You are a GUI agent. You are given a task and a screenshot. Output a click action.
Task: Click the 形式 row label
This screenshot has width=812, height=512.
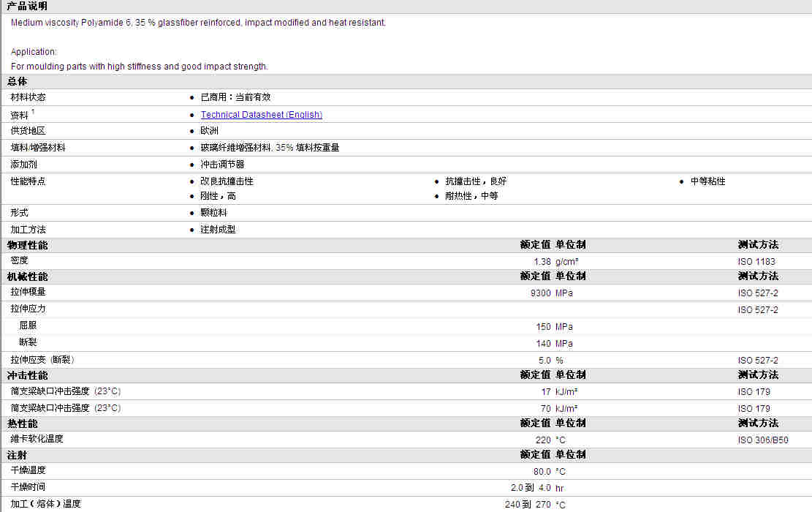coord(19,213)
